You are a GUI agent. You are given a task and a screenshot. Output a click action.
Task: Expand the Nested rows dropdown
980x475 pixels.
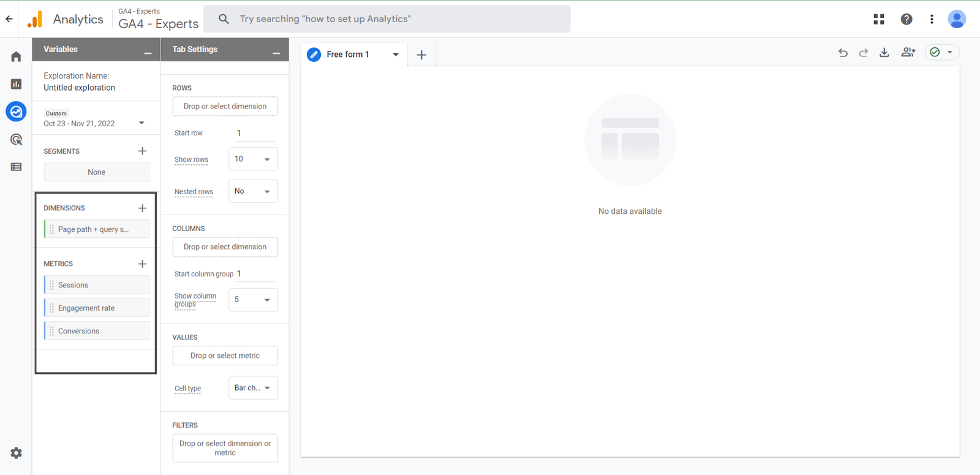pos(253,191)
